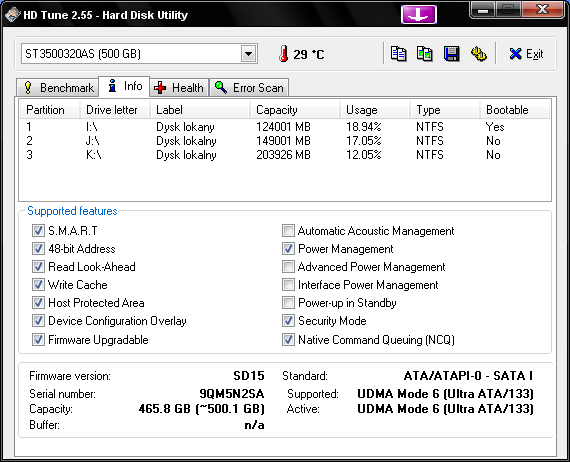
Task: Click the copy screenshot icon
Action: (x=425, y=54)
